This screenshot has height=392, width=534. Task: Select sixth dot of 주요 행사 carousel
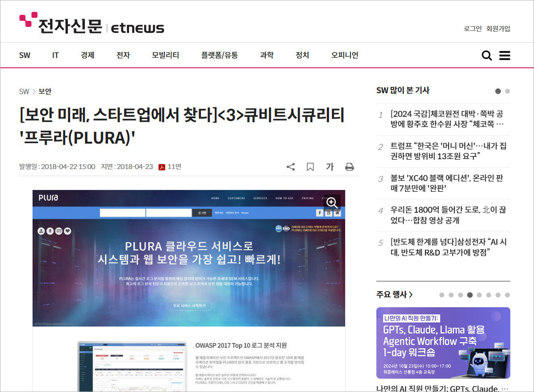(489, 295)
